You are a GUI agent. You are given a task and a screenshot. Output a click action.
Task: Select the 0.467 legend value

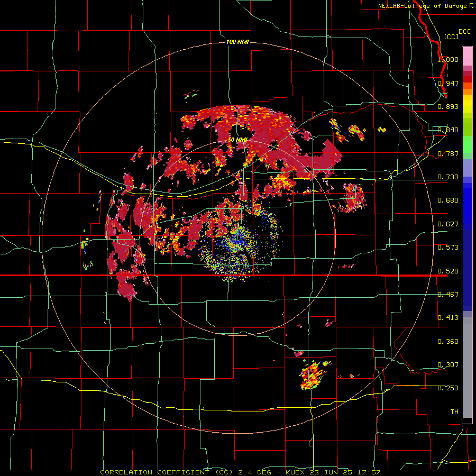(x=448, y=295)
